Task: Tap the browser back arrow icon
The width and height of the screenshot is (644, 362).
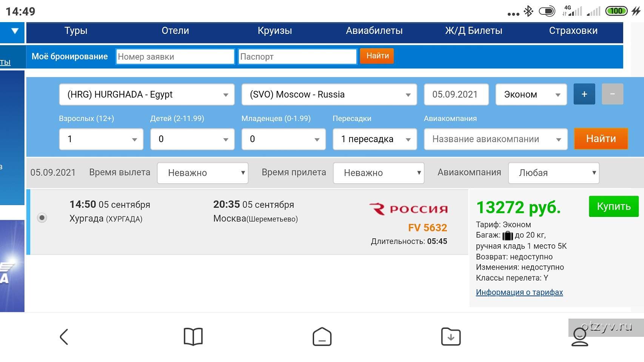Action: [x=64, y=337]
